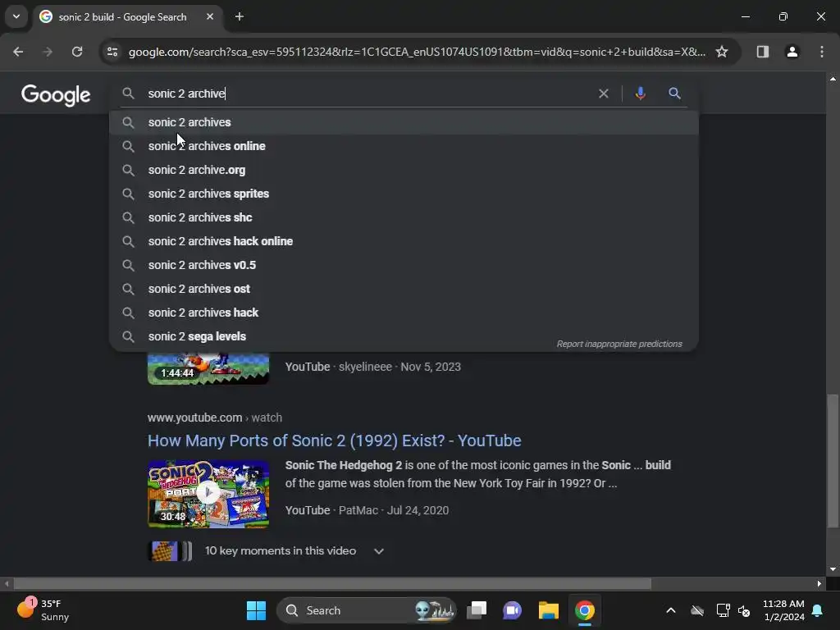Open the Chrome profile icon
Image resolution: width=840 pixels, height=630 pixels.
792,52
